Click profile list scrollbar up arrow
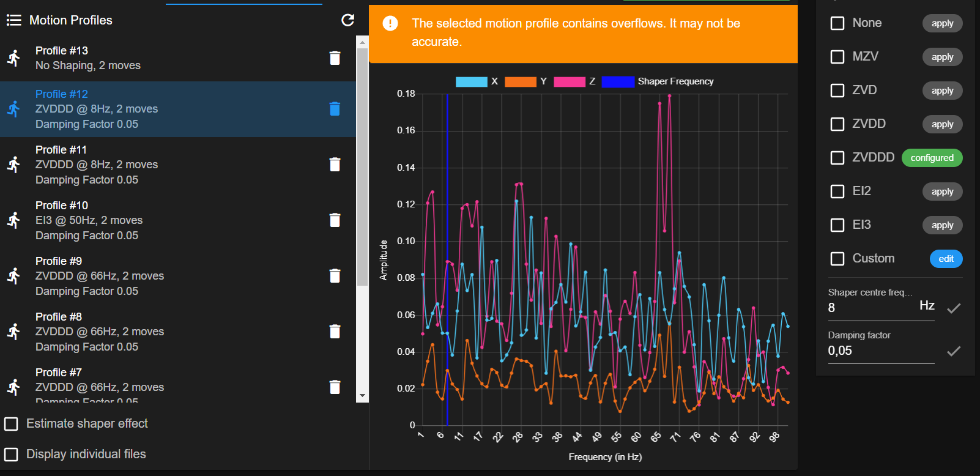 coord(362,42)
